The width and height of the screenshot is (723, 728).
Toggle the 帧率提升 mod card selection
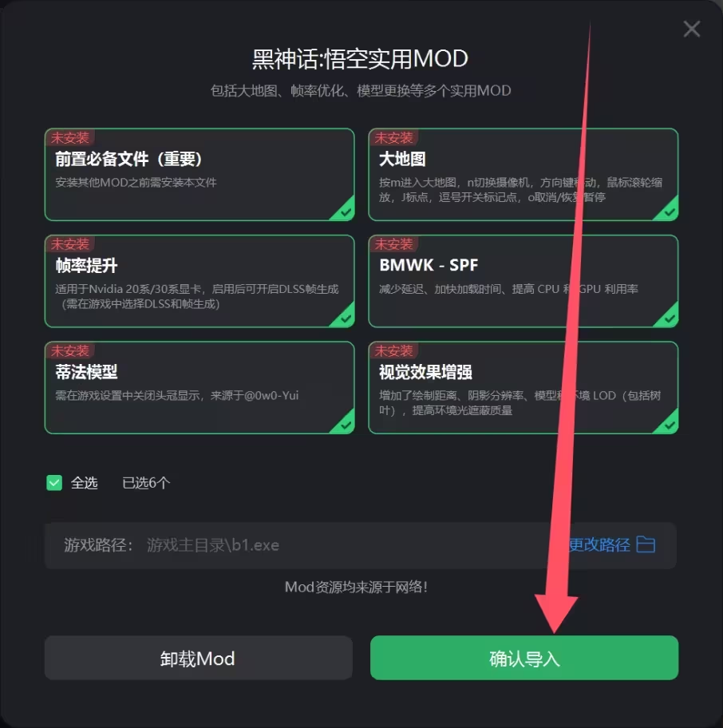pos(200,281)
